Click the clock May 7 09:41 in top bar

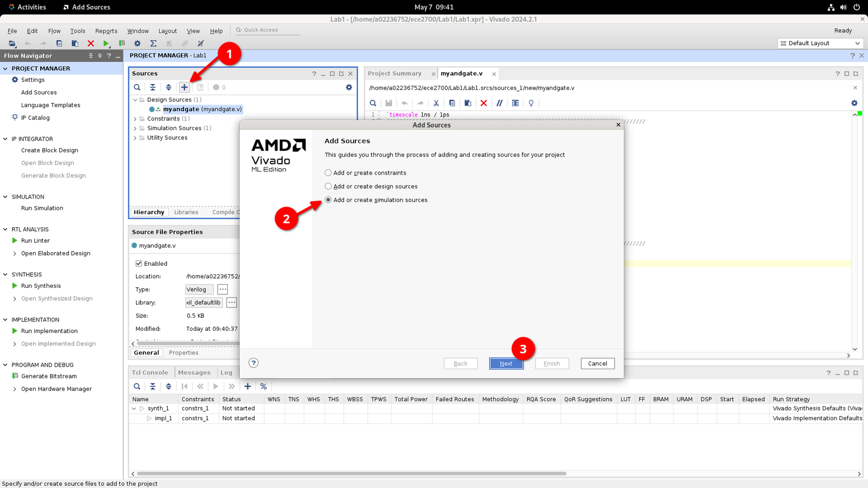(434, 7)
